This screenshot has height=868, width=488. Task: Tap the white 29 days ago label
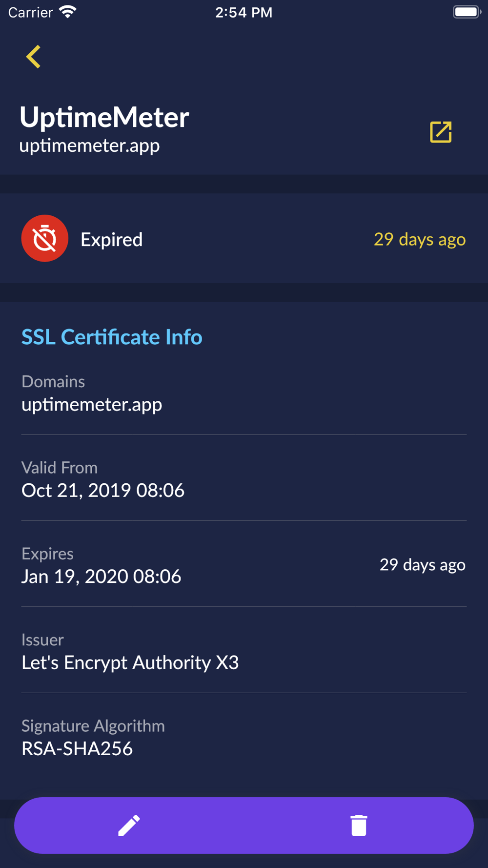point(423,565)
